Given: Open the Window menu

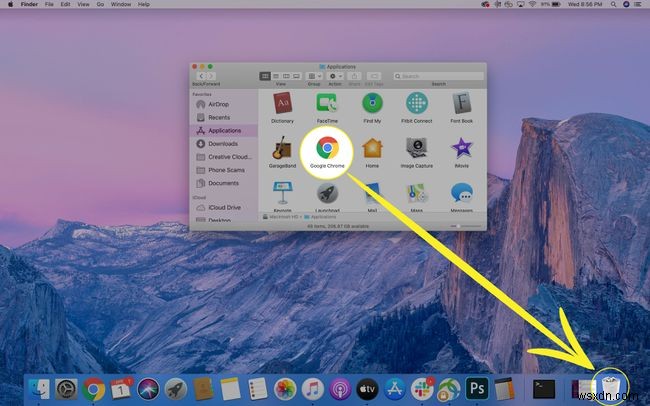Looking at the screenshot, I should [x=121, y=4].
